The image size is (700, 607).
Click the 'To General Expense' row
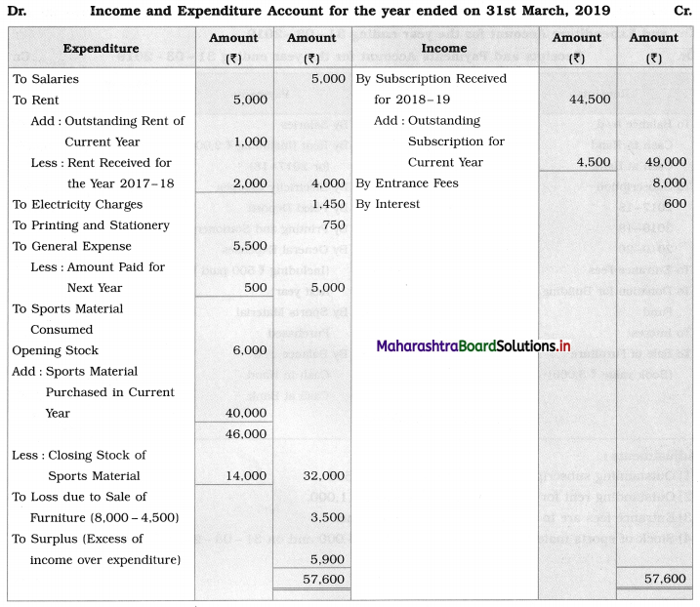click(72, 246)
